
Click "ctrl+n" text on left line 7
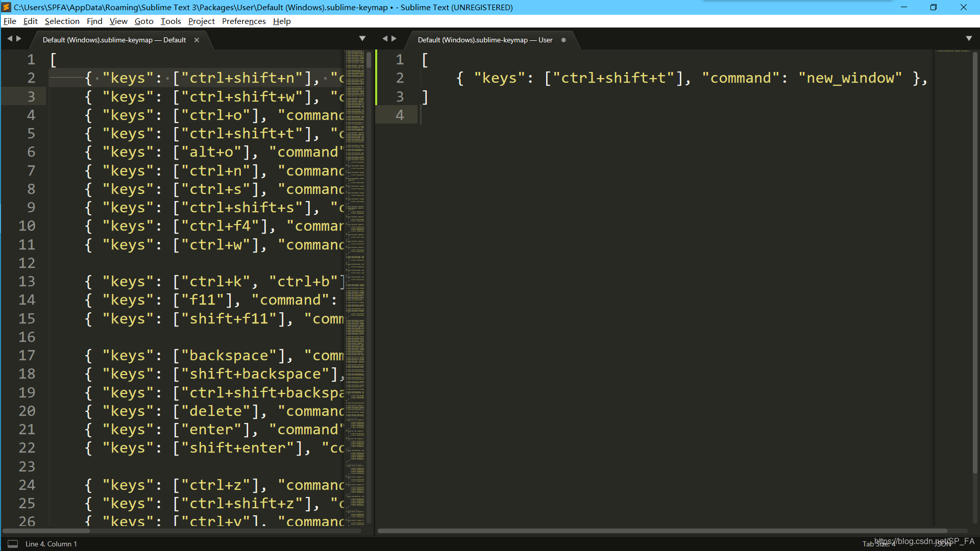click(215, 171)
